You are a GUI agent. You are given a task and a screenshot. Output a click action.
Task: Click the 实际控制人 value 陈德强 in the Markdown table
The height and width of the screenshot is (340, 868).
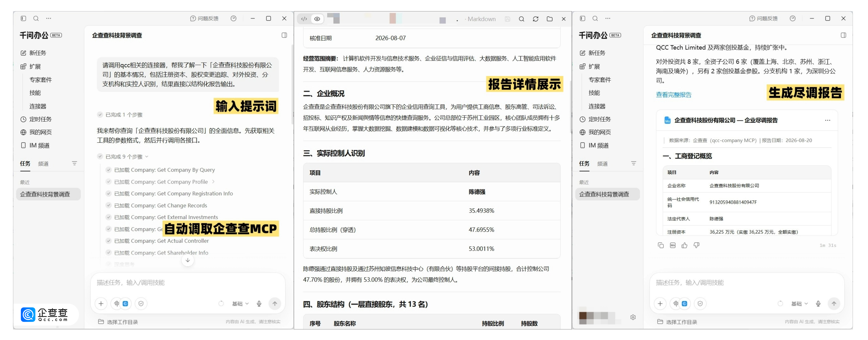477,192
